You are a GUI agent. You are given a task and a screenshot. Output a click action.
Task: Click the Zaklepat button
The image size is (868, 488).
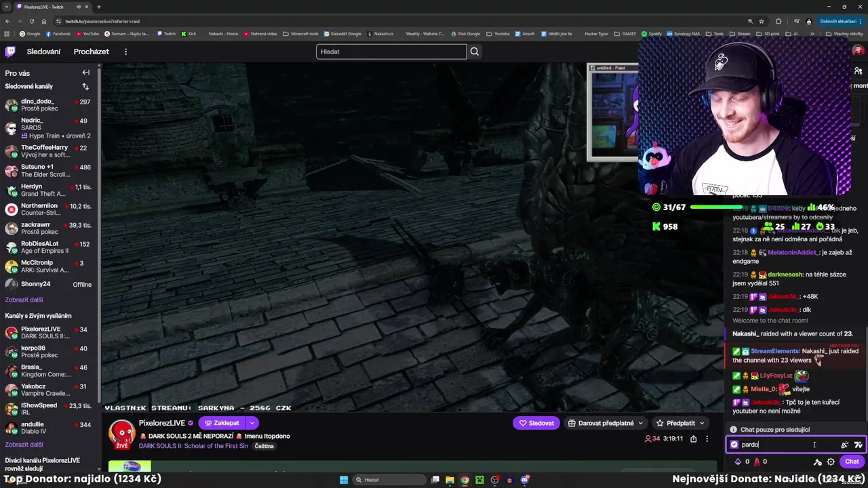tap(222, 423)
